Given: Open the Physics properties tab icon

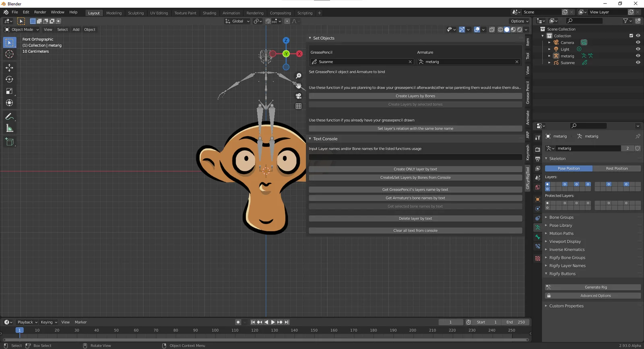Looking at the screenshot, I should pyautogui.click(x=538, y=209).
